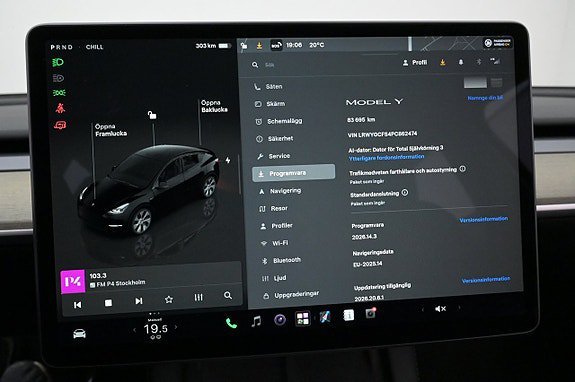Tap the SOS emergency call icon

[276, 45]
